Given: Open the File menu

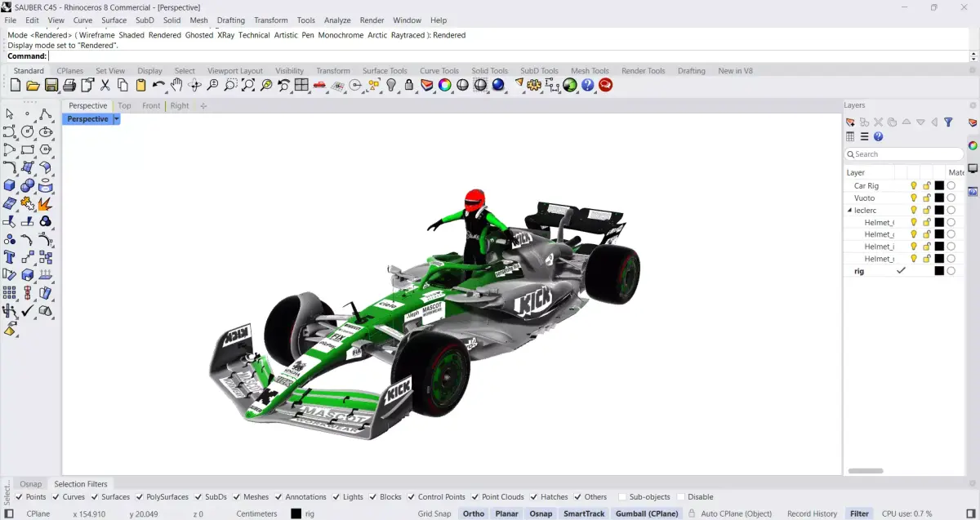Looking at the screenshot, I should pos(11,20).
